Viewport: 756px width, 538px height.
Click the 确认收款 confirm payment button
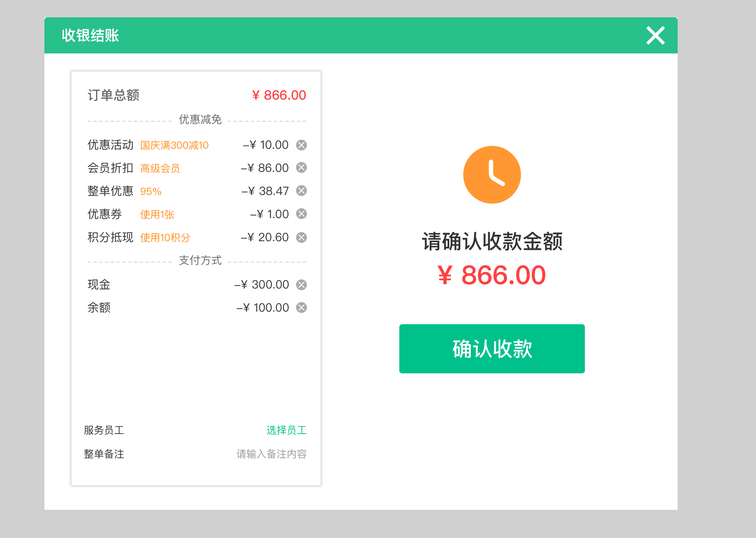(491, 349)
